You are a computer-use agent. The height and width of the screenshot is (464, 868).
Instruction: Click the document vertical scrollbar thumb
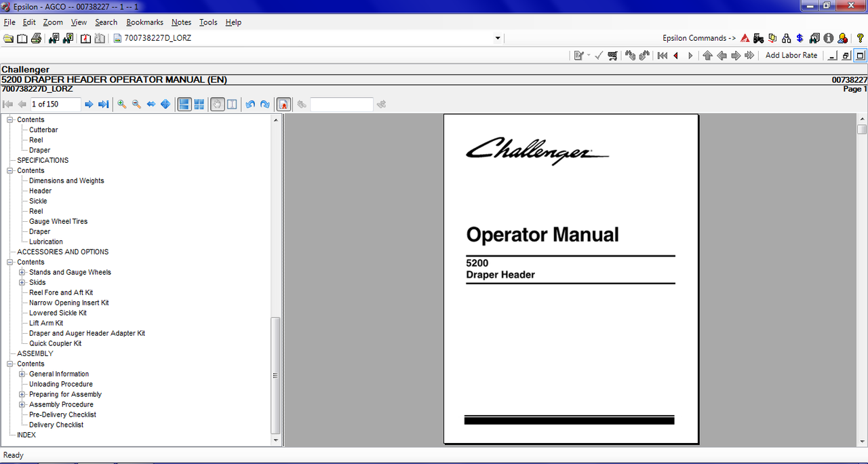point(862,129)
